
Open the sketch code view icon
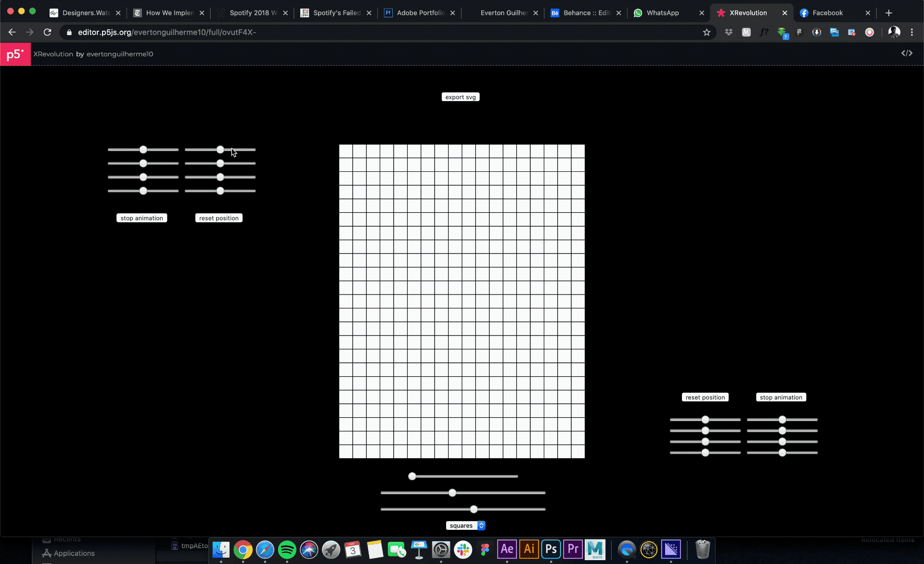(907, 53)
